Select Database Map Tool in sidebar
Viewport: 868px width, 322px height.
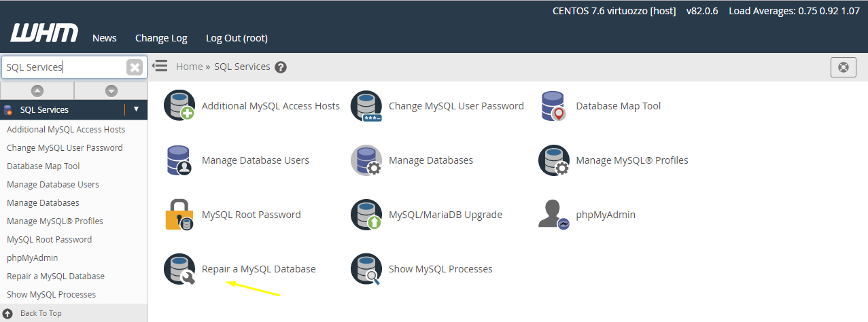pos(44,166)
